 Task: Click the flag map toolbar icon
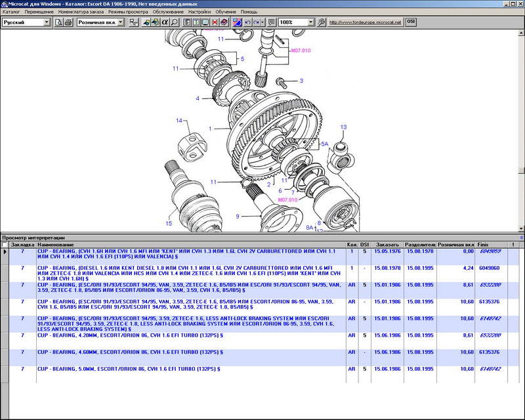[x=238, y=22]
